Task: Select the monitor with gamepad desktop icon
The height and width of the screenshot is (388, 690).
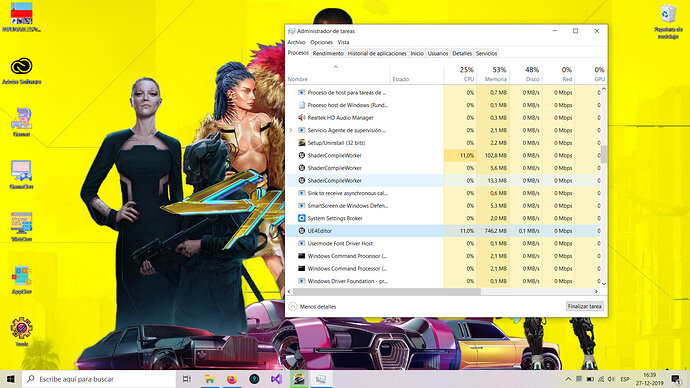Action: coord(21,171)
